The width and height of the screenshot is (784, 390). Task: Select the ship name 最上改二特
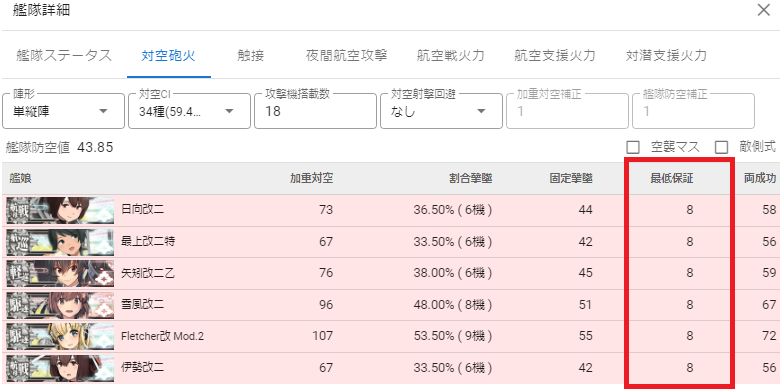[148, 242]
